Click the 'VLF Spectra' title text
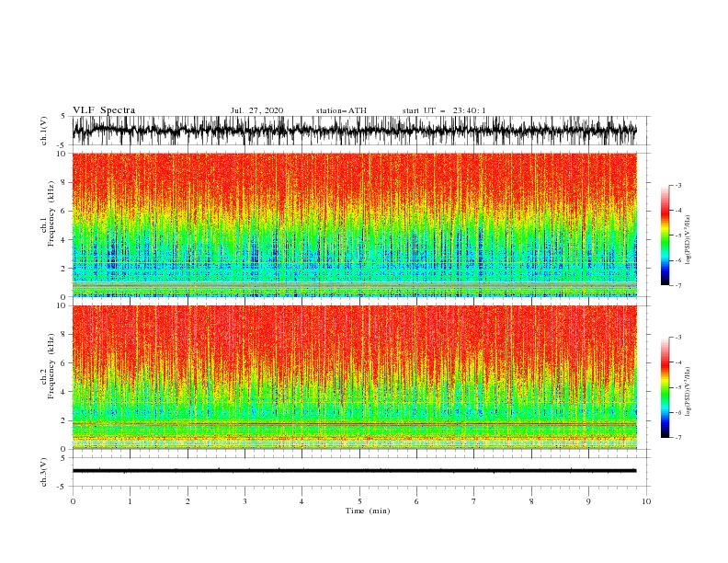Screen dimensions: 728x563 click(104, 110)
